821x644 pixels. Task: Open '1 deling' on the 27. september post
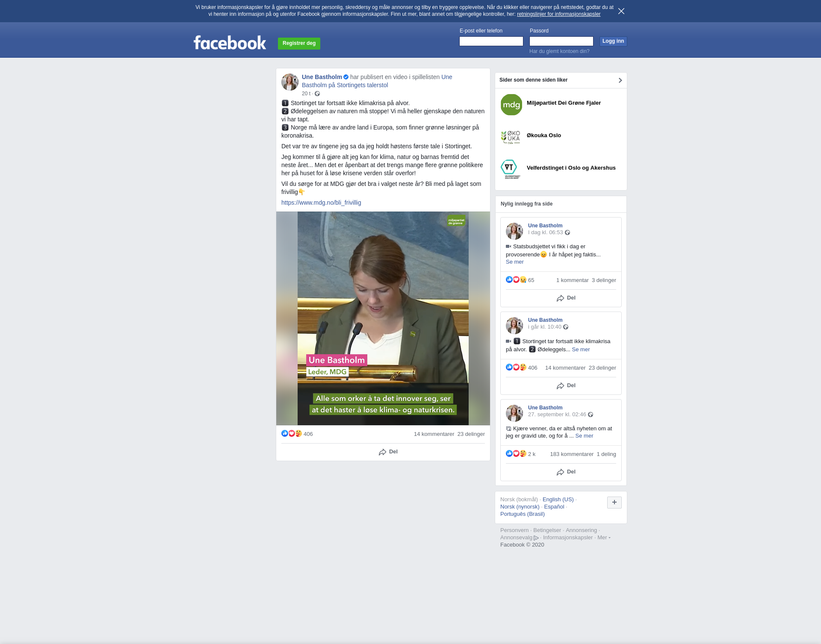(606, 454)
